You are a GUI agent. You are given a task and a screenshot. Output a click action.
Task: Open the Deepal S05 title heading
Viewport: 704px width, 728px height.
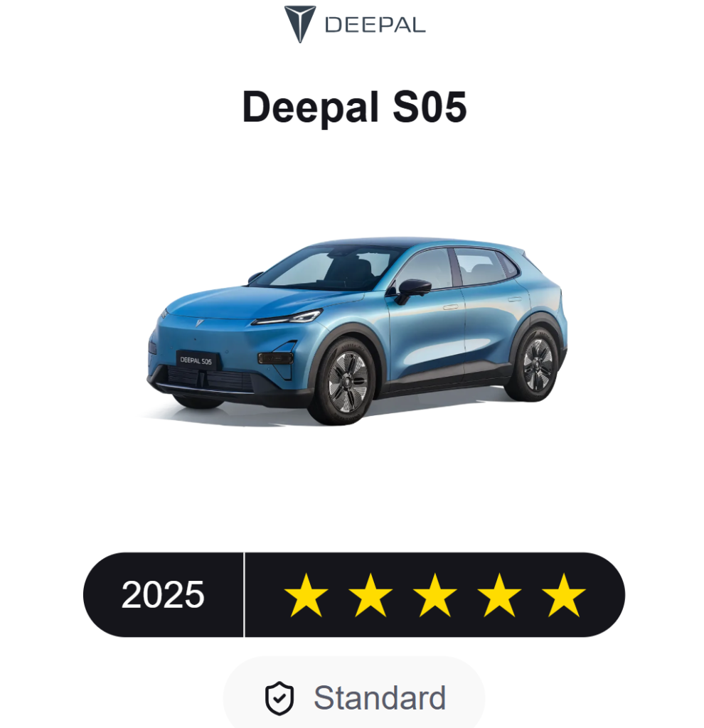tap(354, 107)
